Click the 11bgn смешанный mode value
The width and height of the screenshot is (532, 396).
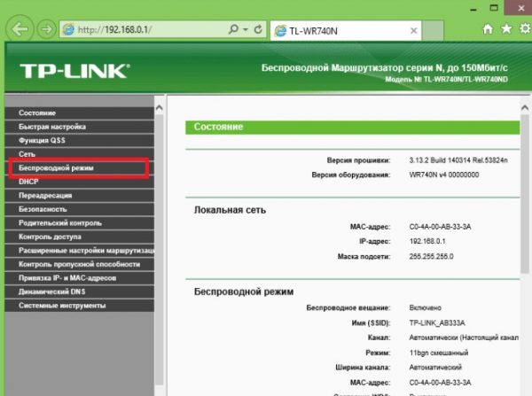[x=439, y=353]
